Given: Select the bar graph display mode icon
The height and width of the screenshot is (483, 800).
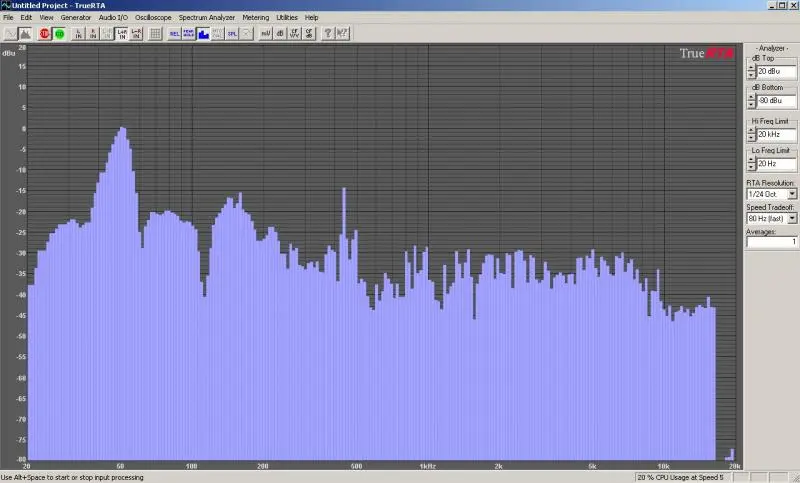Looking at the screenshot, I should pos(203,33).
